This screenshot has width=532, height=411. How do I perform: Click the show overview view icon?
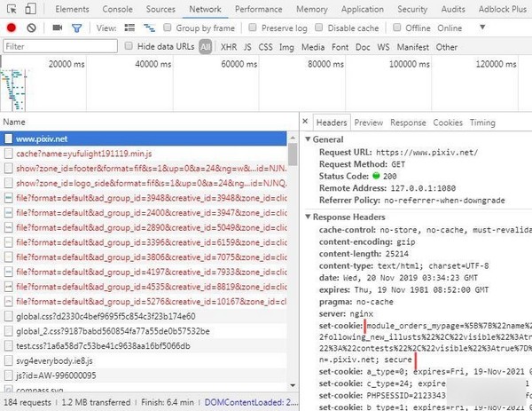[148, 28]
